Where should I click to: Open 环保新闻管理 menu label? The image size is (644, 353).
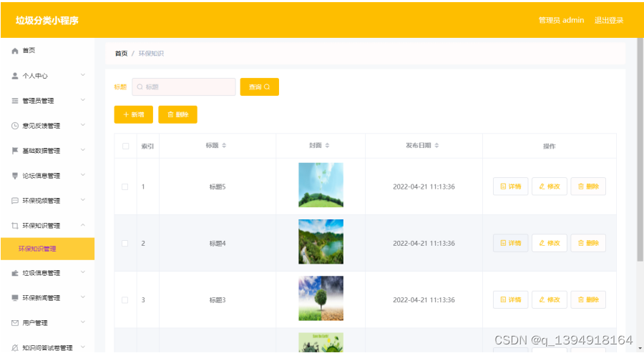coord(41,298)
